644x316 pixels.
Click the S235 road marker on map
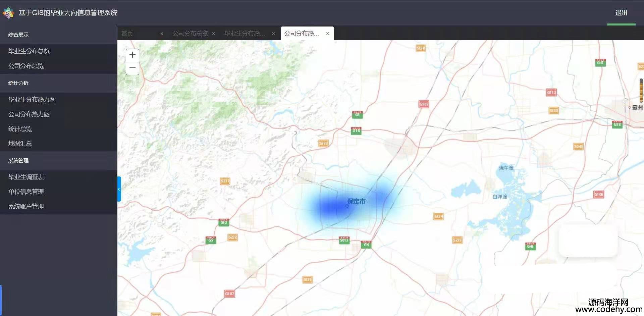pyautogui.click(x=457, y=240)
